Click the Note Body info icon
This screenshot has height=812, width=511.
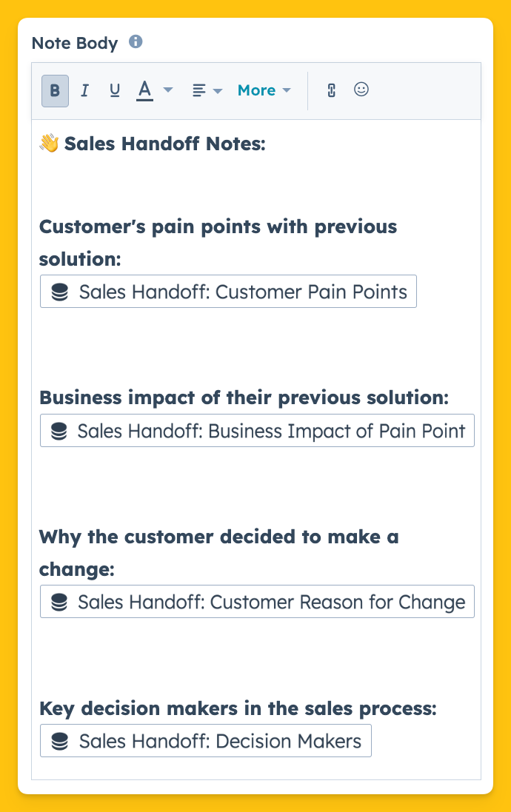pyautogui.click(x=136, y=41)
